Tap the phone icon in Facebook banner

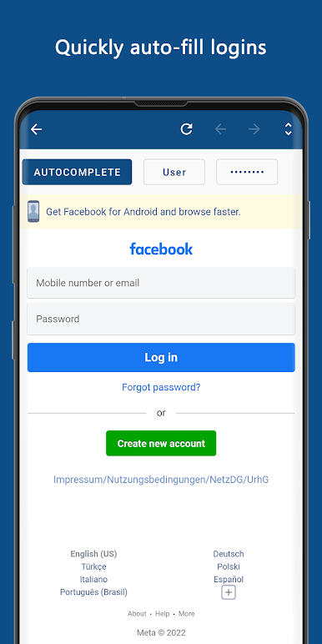click(x=33, y=212)
